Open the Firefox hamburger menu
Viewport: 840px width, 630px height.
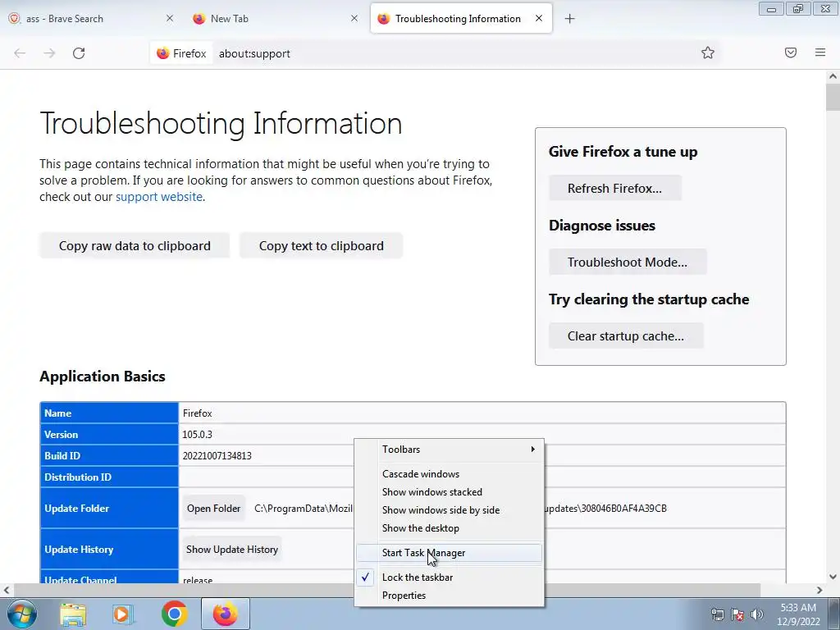pos(820,52)
